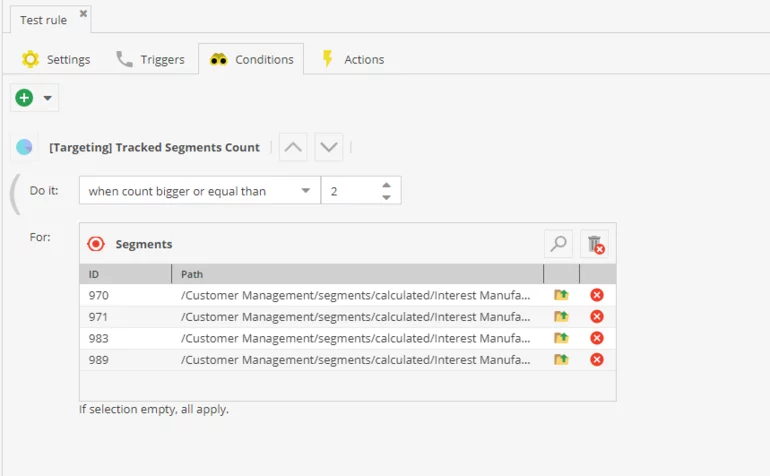
Task: Remove segment 971 with the red X
Action: 597,316
